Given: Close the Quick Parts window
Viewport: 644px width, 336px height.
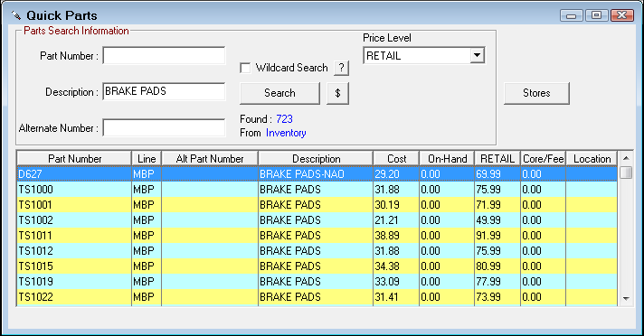Looking at the screenshot, I should (x=622, y=15).
